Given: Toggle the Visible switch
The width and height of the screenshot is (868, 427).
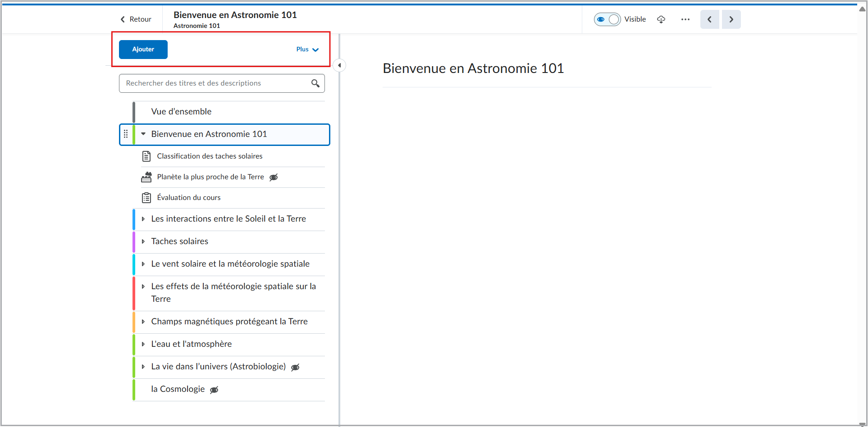Looking at the screenshot, I should 607,19.
